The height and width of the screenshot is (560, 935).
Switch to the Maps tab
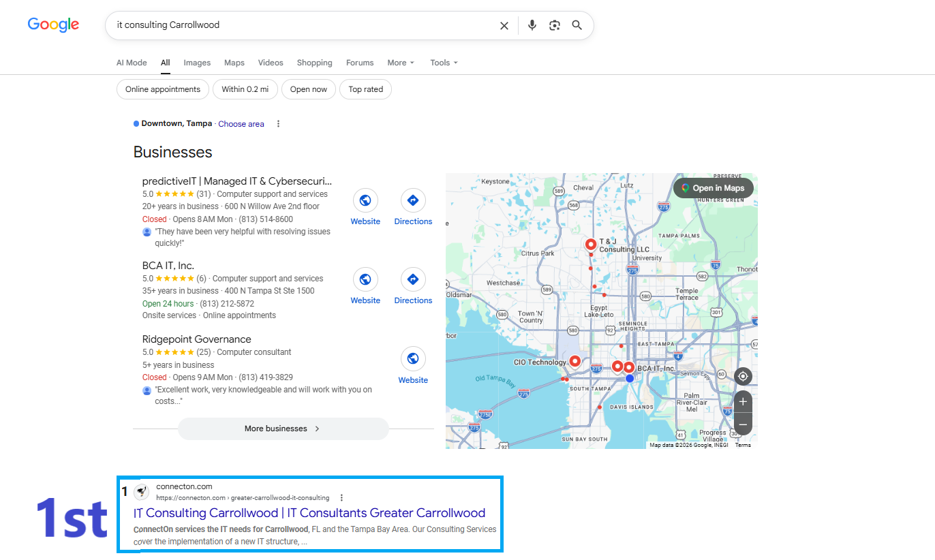[x=234, y=63]
